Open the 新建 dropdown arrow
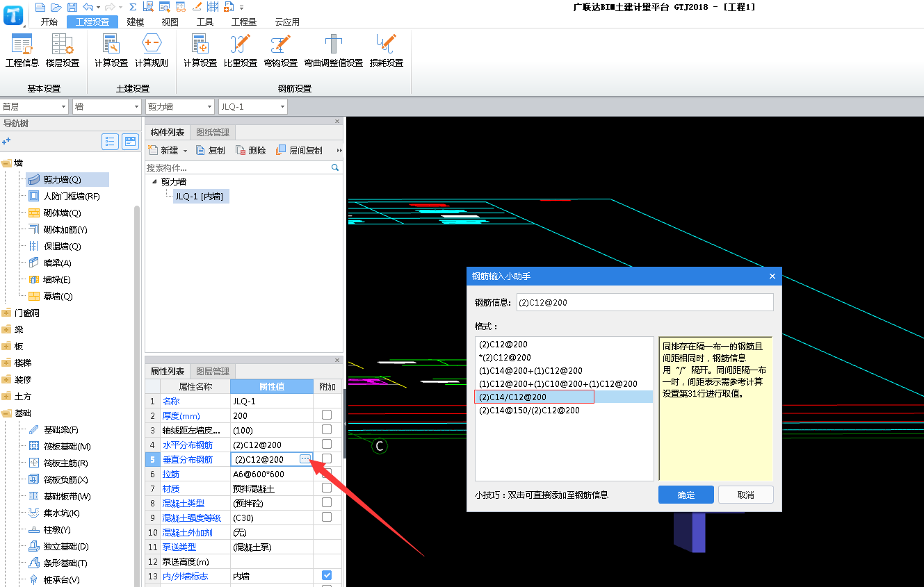The image size is (924, 587). click(x=185, y=151)
